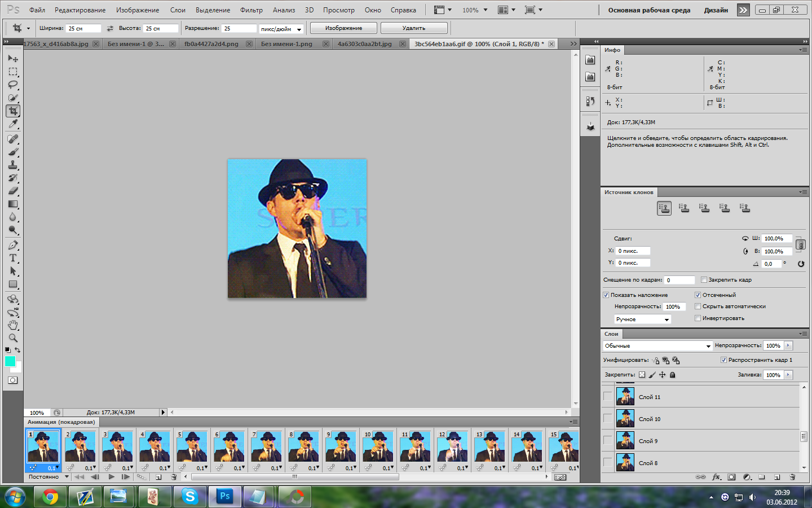Open the Заливка fill slider arrow
The width and height of the screenshot is (812, 508).
788,375
